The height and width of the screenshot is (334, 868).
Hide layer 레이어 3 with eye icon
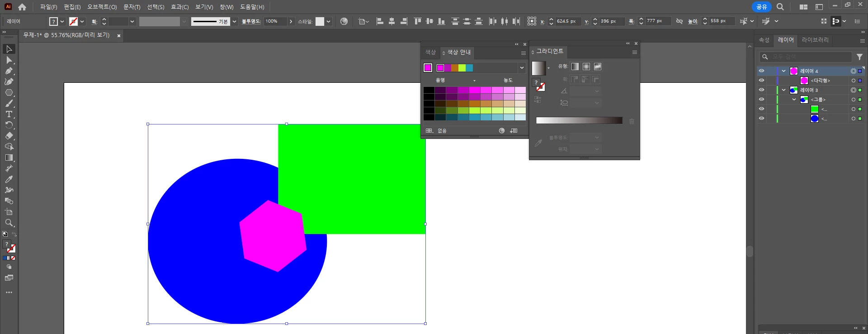click(x=761, y=90)
